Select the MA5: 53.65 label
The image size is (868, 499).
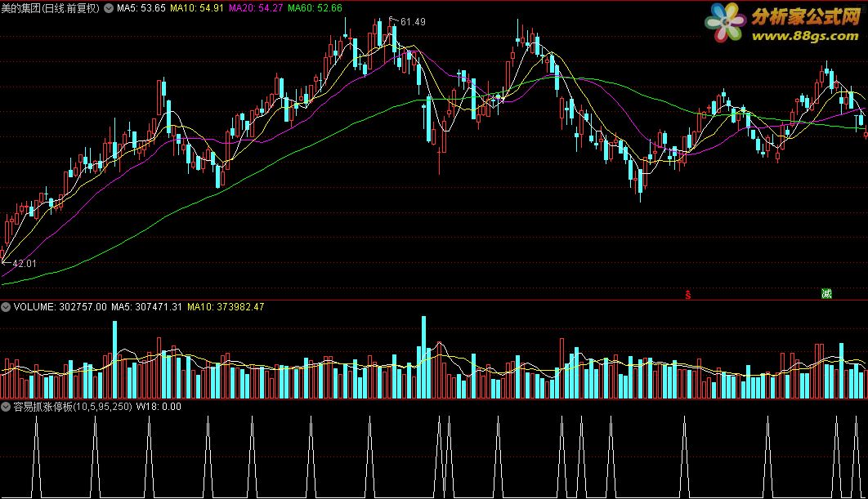141,8
